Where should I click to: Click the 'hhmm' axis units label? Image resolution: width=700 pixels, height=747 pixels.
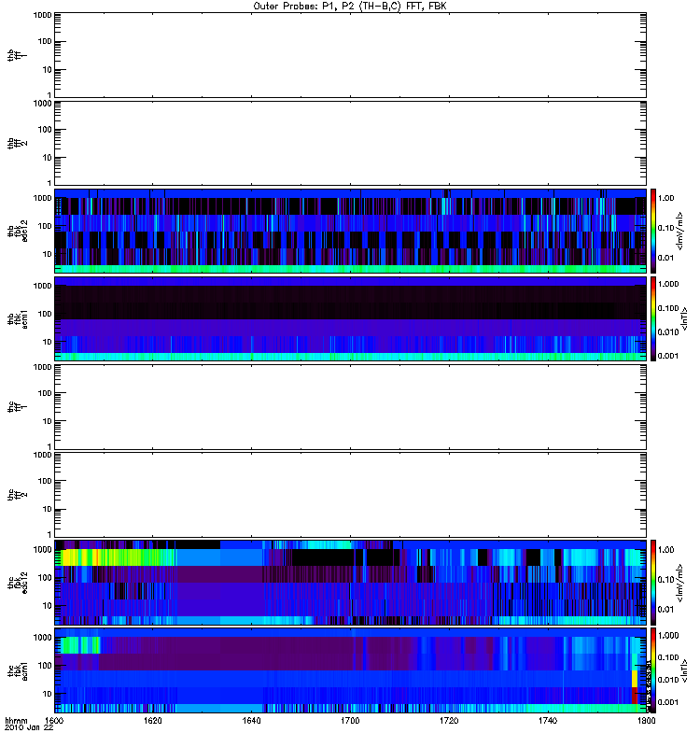click(x=16, y=720)
